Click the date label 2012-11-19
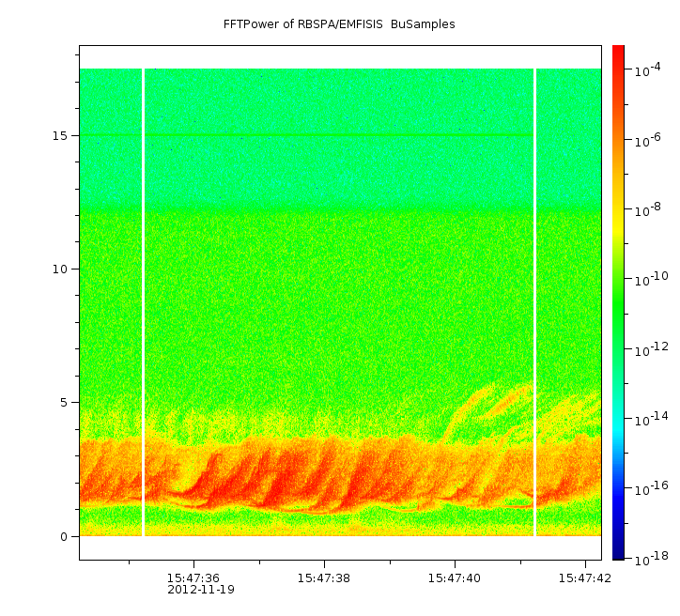This screenshot has width=680, height=616. click(x=201, y=590)
